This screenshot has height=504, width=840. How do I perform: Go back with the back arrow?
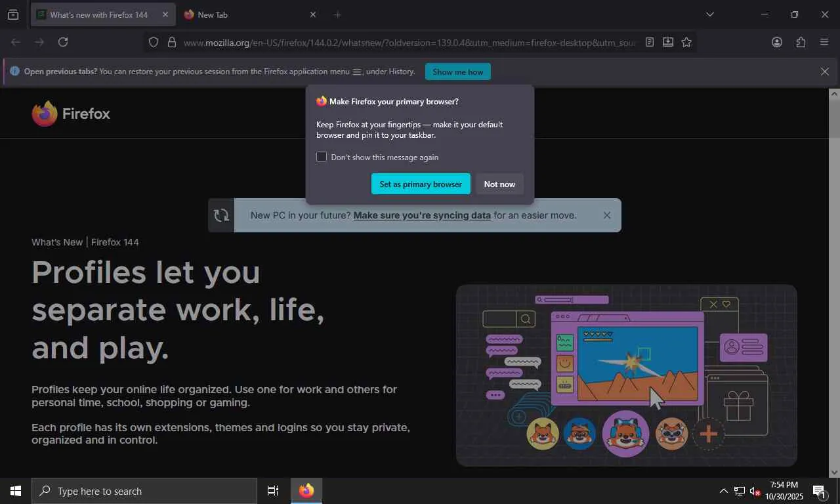[16, 42]
